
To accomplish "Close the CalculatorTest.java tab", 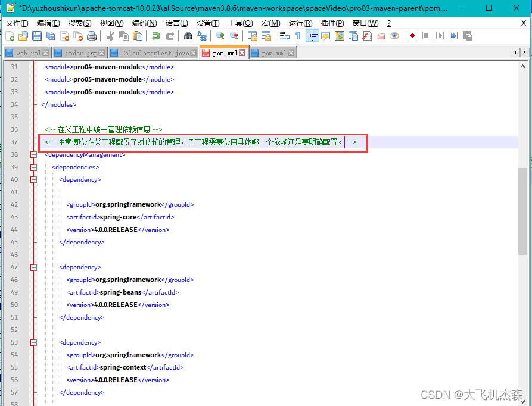I will (x=193, y=53).
